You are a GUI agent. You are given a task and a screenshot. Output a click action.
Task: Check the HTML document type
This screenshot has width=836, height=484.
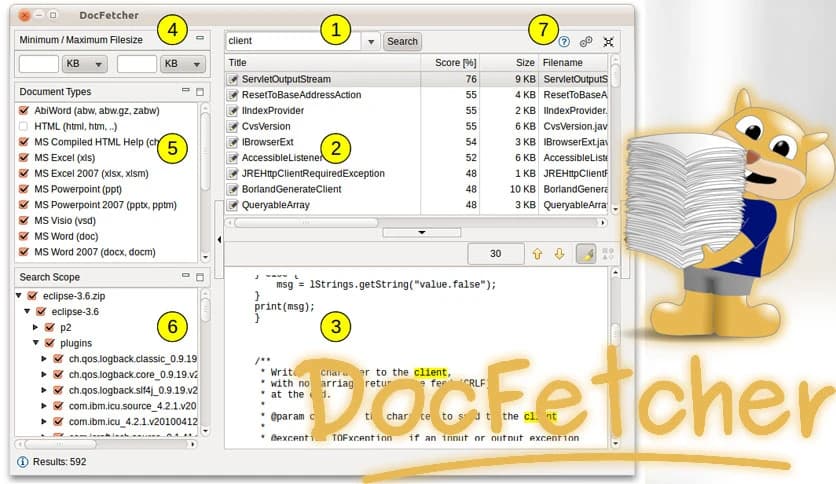[23, 126]
